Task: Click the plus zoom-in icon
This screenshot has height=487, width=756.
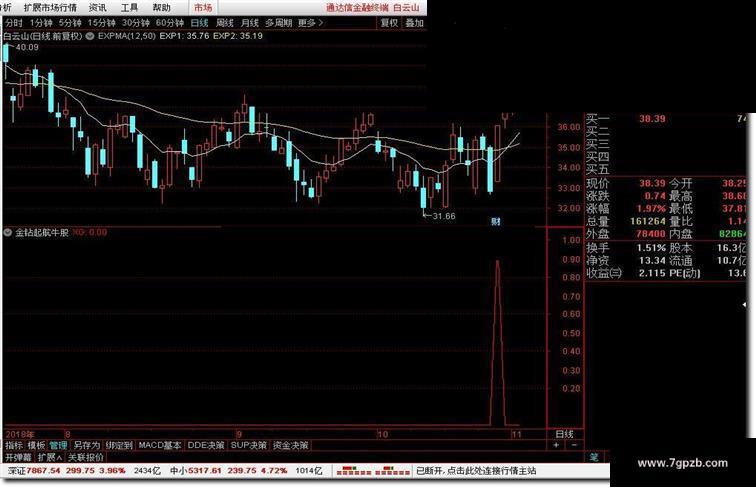Action: (x=556, y=445)
